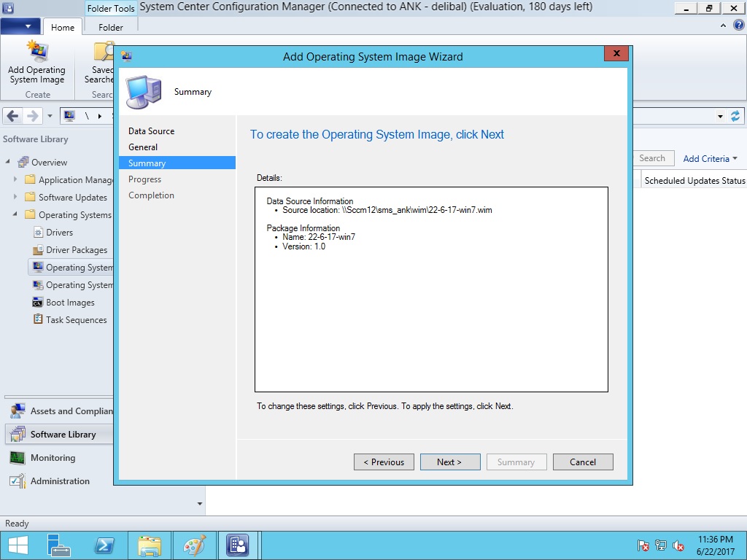Go back with the Previous button
This screenshot has height=560, width=747.
[x=384, y=462]
